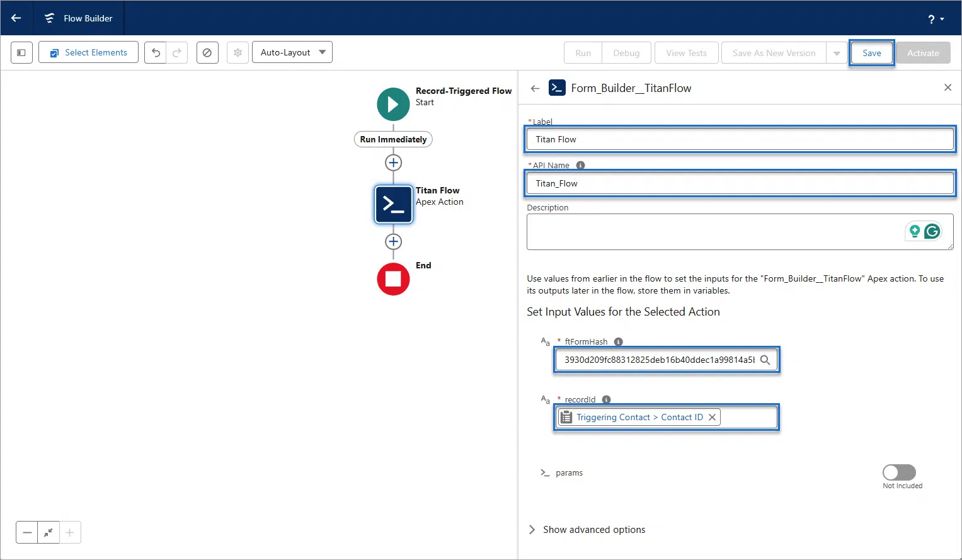Click the Flow Builder logo icon
Image resolution: width=962 pixels, height=560 pixels.
click(x=49, y=18)
